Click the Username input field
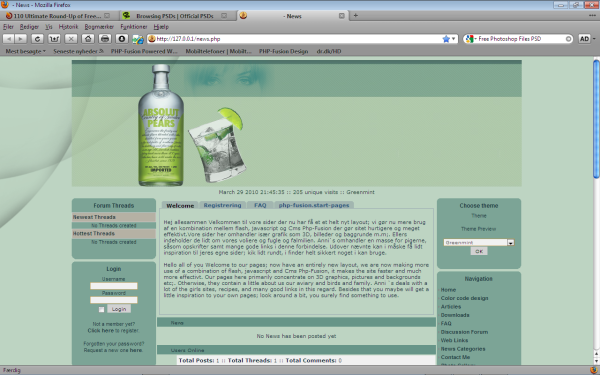The width and height of the screenshot is (600, 375). [x=114, y=286]
